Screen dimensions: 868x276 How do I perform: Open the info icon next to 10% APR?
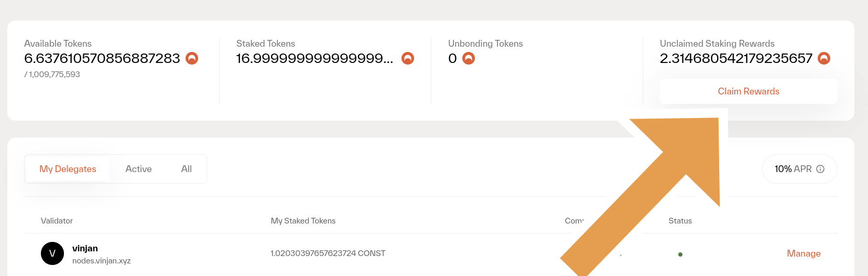coord(820,169)
